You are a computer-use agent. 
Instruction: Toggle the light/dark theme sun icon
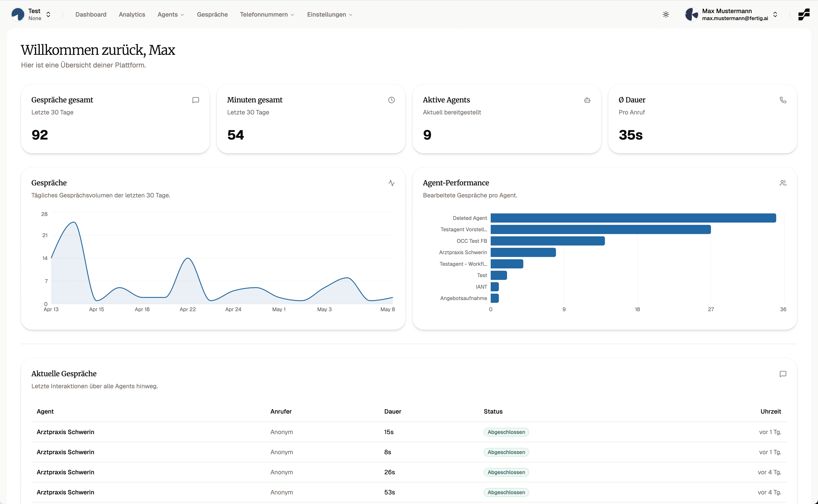pyautogui.click(x=665, y=14)
